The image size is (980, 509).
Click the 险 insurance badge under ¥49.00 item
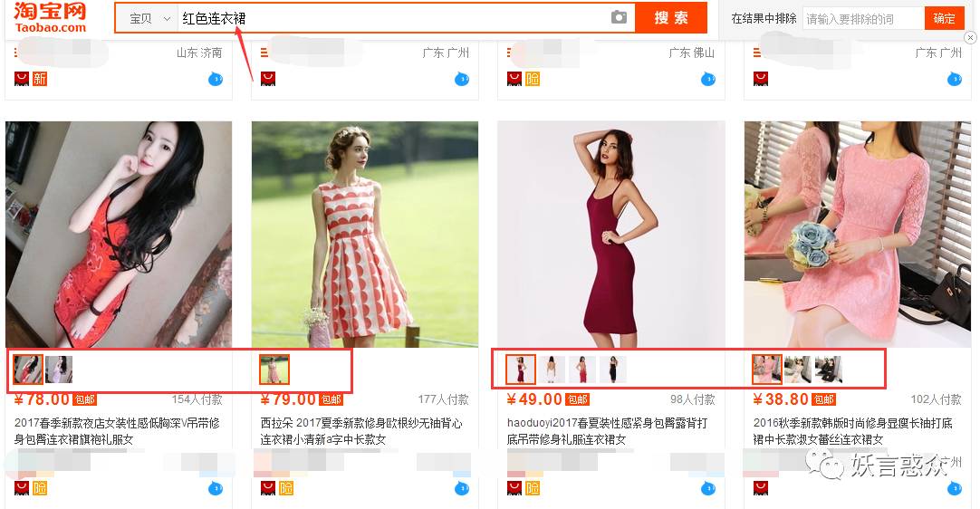point(532,488)
